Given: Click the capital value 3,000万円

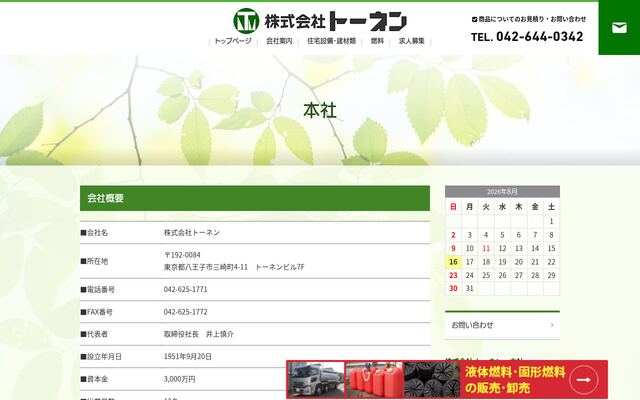Looking at the screenshot, I should point(180,379).
